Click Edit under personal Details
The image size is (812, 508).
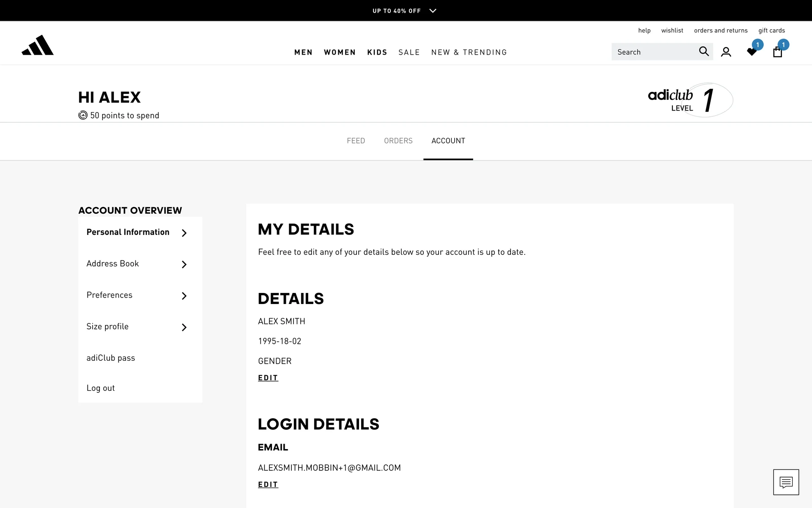tap(268, 378)
